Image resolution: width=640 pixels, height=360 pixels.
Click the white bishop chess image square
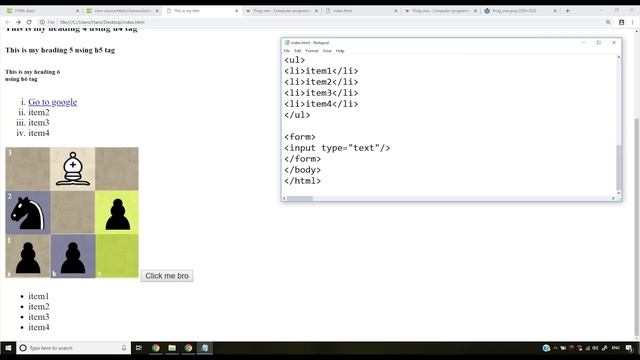(x=73, y=169)
